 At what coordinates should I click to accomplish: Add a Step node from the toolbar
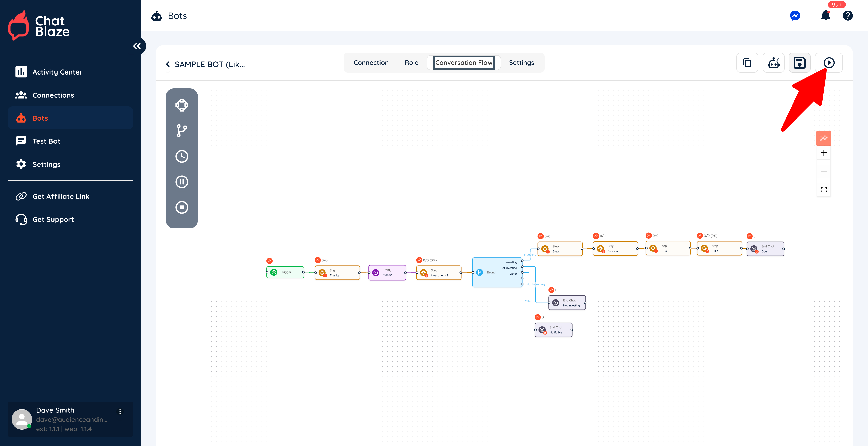pos(182,105)
